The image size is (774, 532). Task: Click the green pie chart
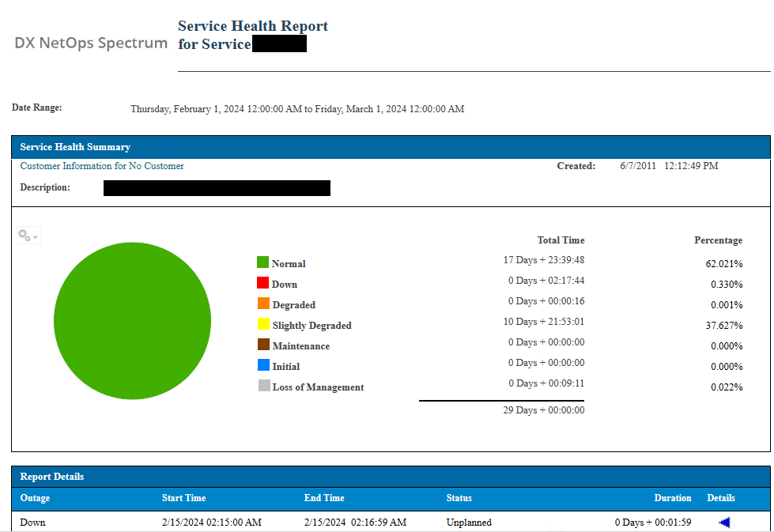point(132,321)
